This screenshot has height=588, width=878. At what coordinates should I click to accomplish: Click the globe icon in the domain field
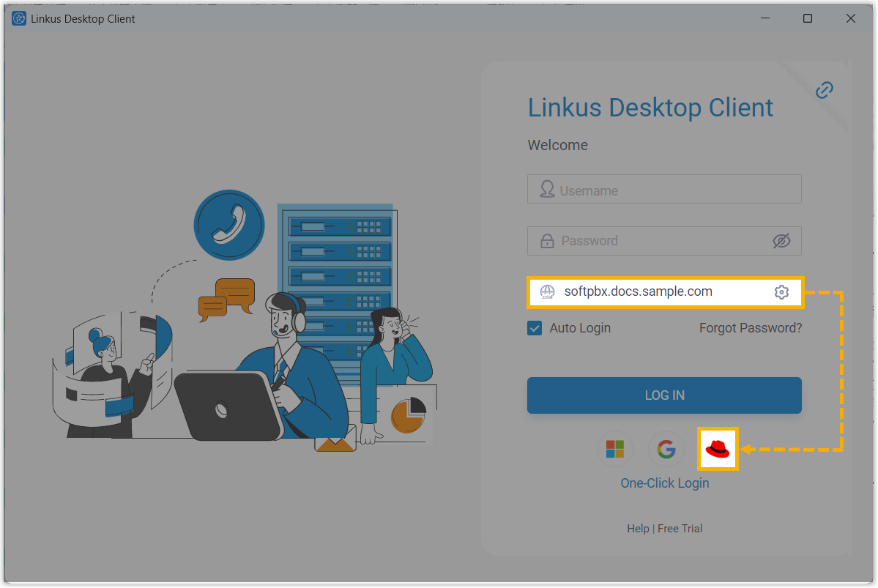(547, 292)
